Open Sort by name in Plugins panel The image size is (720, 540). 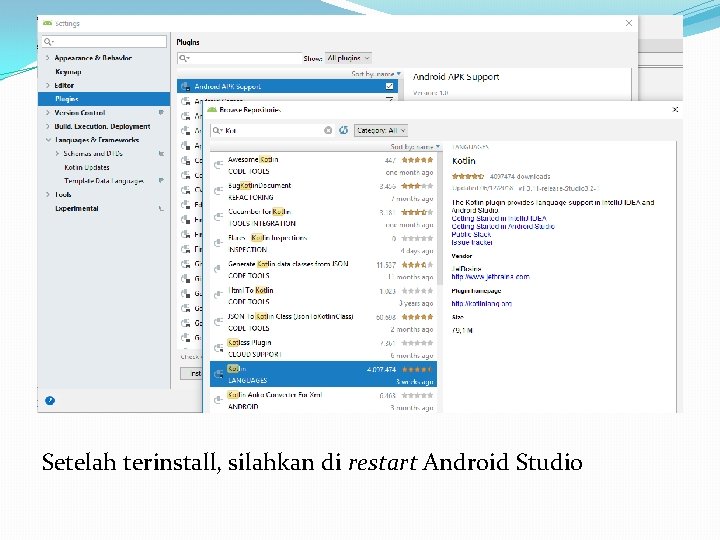376,73
